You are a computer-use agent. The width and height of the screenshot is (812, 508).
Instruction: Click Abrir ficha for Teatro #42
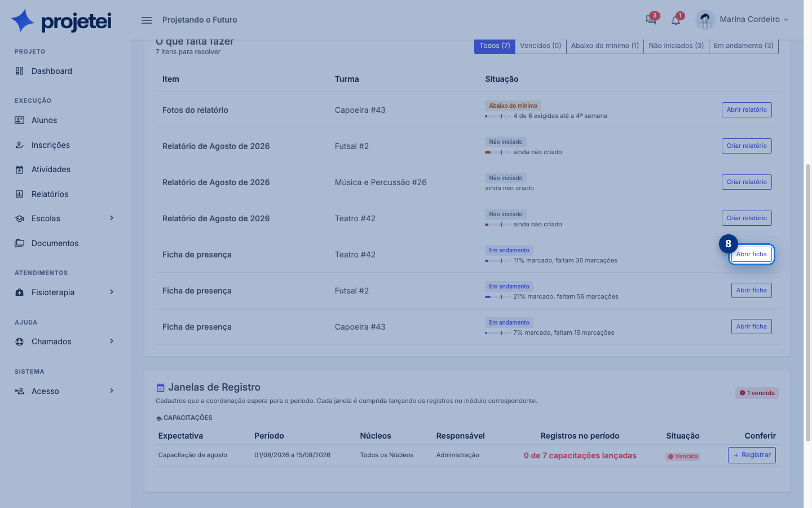click(751, 254)
